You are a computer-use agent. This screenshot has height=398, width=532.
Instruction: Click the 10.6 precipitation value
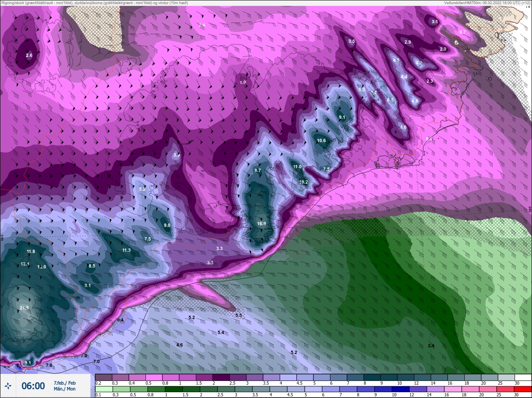pyautogui.click(x=321, y=140)
